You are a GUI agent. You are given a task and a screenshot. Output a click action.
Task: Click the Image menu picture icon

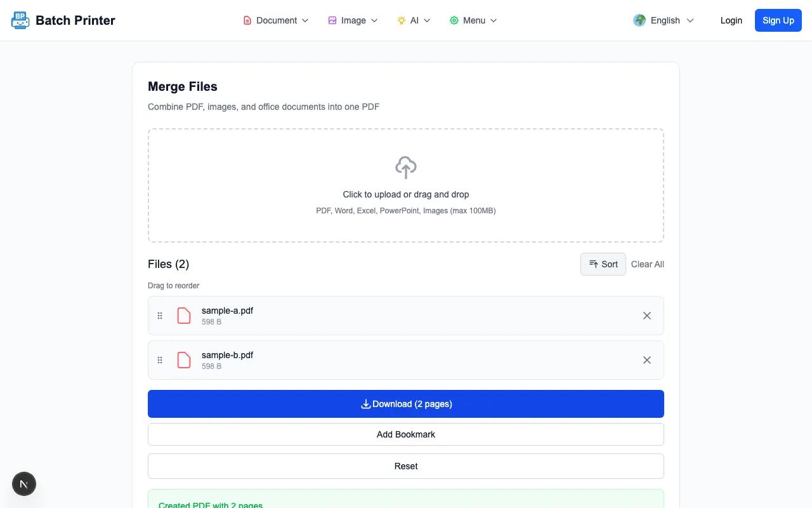[x=332, y=20]
